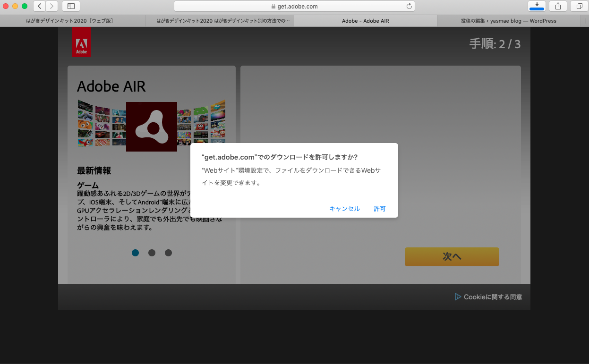
Task: Click the Adobe AIR heading text
Action: [111, 86]
